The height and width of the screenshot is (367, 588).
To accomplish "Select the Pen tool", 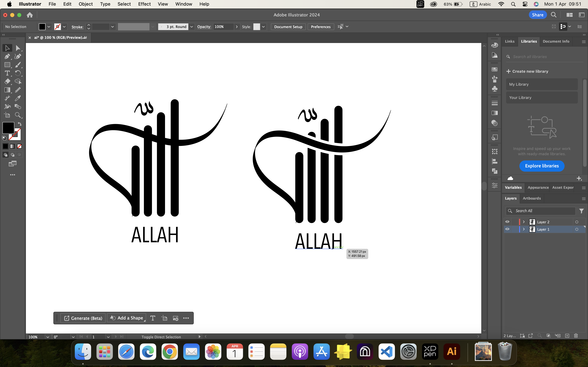I will [x=7, y=56].
